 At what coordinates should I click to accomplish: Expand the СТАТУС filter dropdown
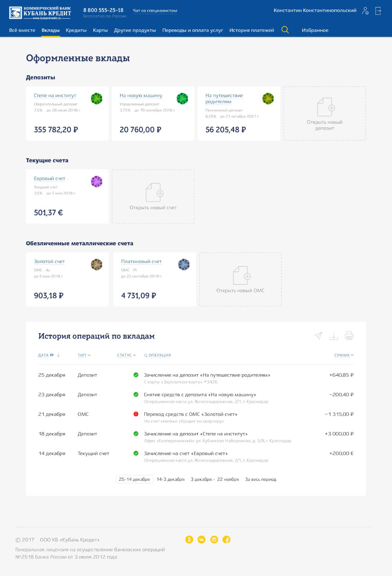pos(126,355)
